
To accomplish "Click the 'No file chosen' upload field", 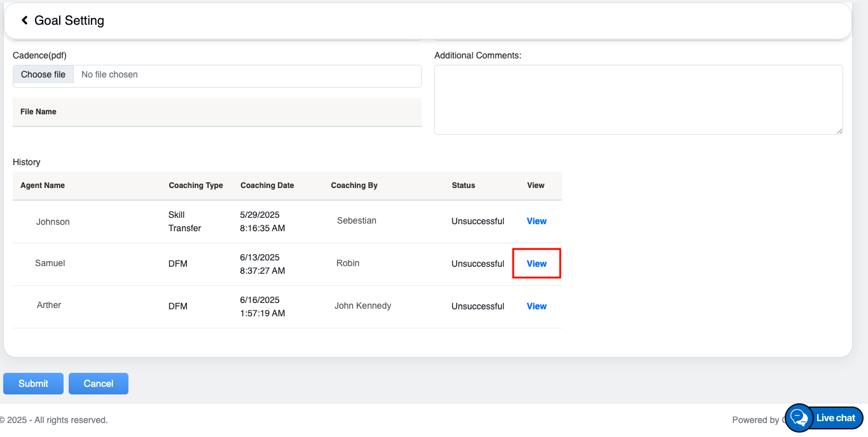I will click(247, 75).
